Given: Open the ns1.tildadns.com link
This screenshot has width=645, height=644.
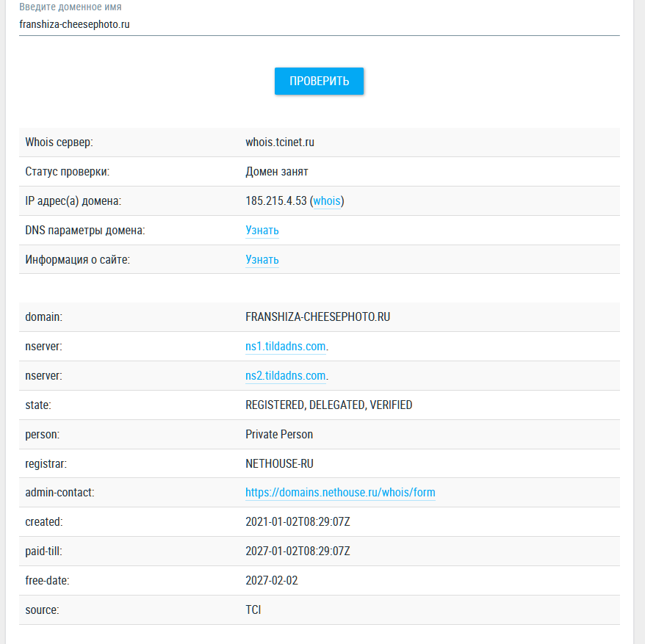Looking at the screenshot, I should pyautogui.click(x=286, y=347).
